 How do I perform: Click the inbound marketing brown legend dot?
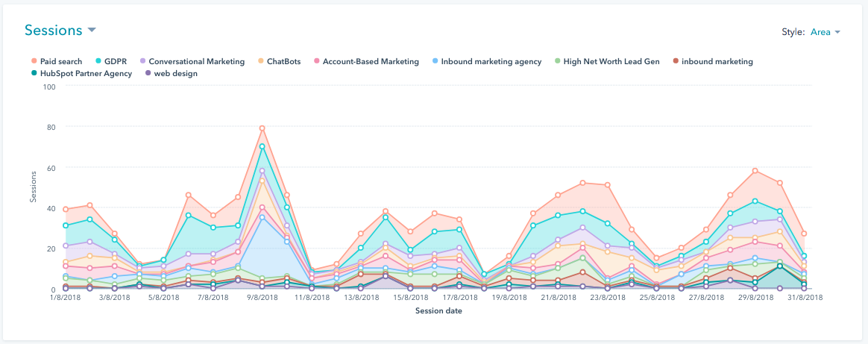click(x=675, y=61)
